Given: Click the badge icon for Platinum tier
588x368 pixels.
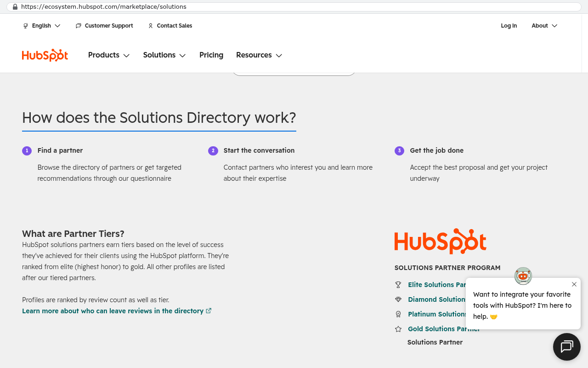Looking at the screenshot, I should pyautogui.click(x=398, y=314).
